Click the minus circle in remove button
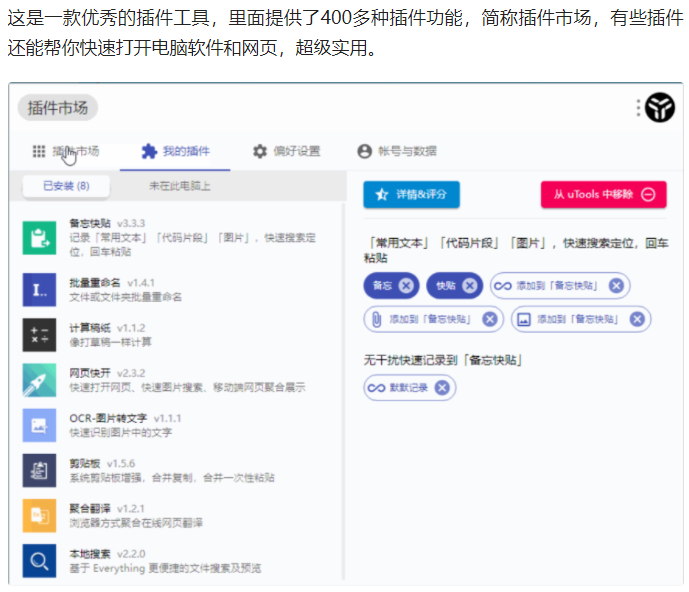This screenshot has height=592, width=689. coord(648,194)
